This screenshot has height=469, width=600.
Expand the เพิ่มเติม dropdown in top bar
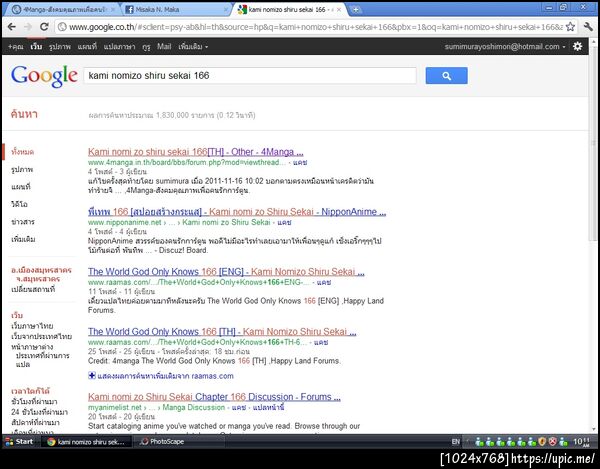[x=193, y=47]
